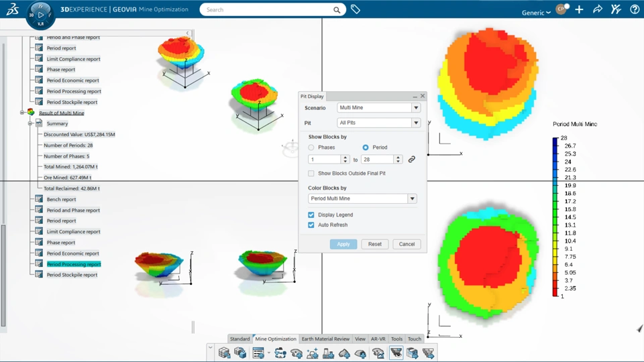Image resolution: width=644 pixels, height=362 pixels.
Task: Close the Pit Display dialog
Action: [423, 96]
